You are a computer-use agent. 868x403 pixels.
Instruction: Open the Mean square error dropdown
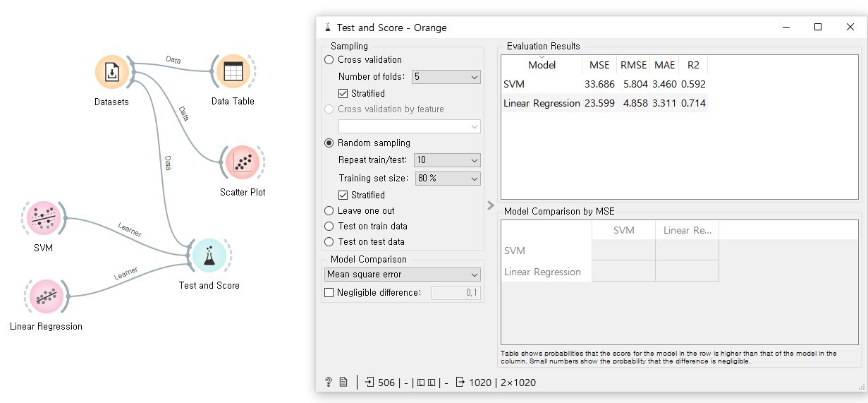pyautogui.click(x=402, y=275)
